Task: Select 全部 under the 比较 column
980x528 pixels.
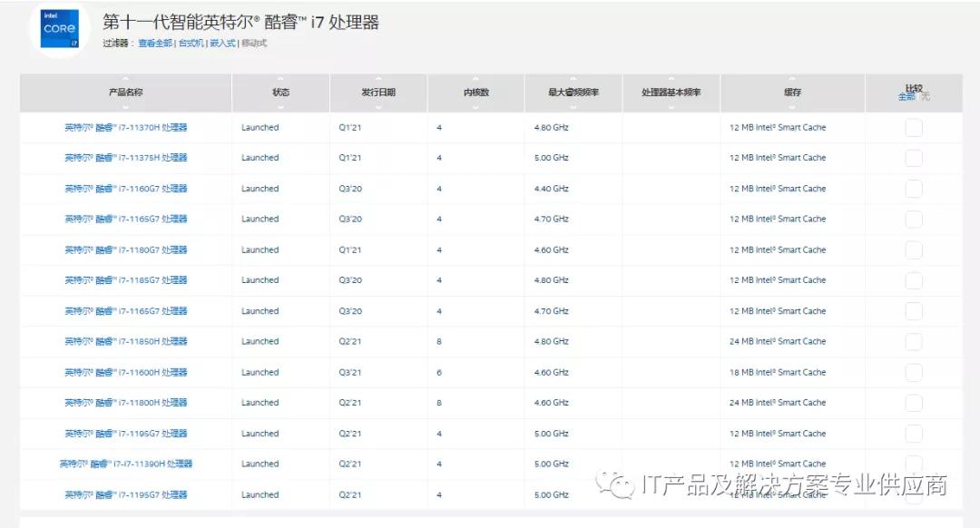Action: tap(905, 96)
